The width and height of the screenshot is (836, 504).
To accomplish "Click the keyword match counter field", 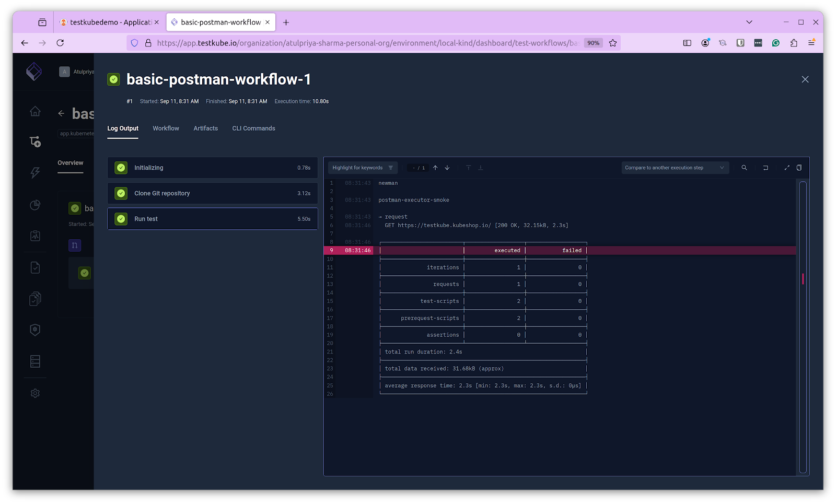I will [417, 168].
